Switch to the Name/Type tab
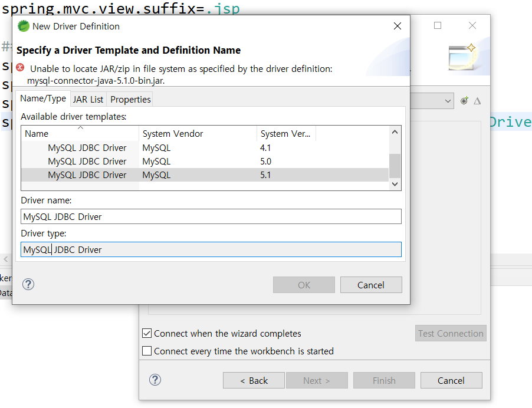Image resolution: width=532 pixels, height=408 pixels. point(43,98)
